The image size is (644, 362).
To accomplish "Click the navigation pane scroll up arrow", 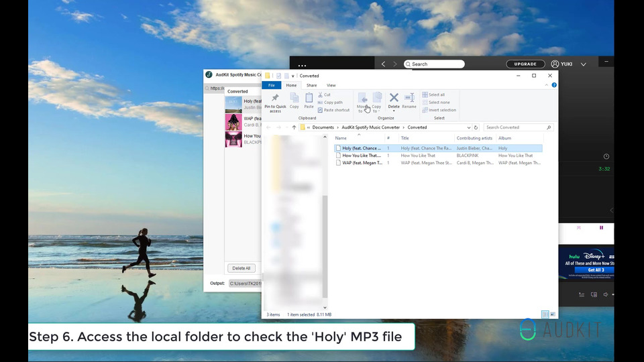I will pyautogui.click(x=325, y=137).
